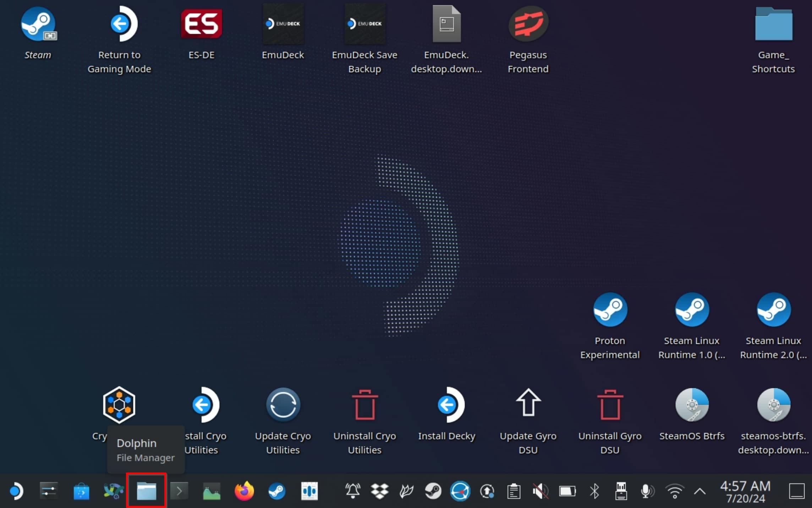Open the battery status tray icon
The width and height of the screenshot is (812, 508).
pos(567,491)
